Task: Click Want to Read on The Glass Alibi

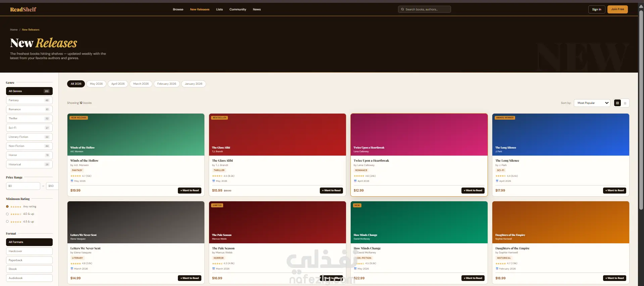Action: tap(331, 191)
